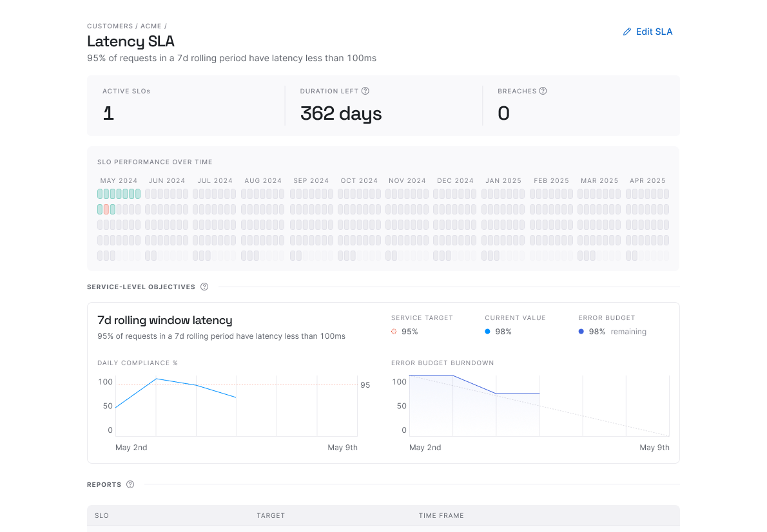
Task: Click the Time Frame column header
Action: (x=441, y=515)
